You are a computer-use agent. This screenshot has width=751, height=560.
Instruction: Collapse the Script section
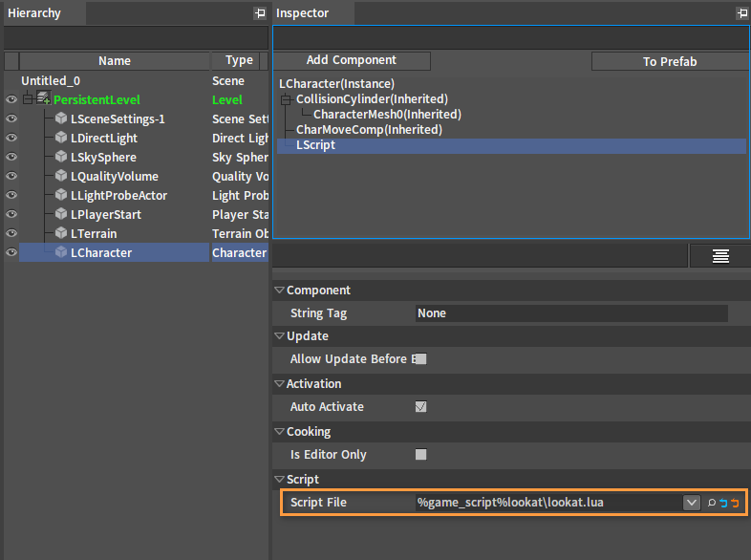279,479
